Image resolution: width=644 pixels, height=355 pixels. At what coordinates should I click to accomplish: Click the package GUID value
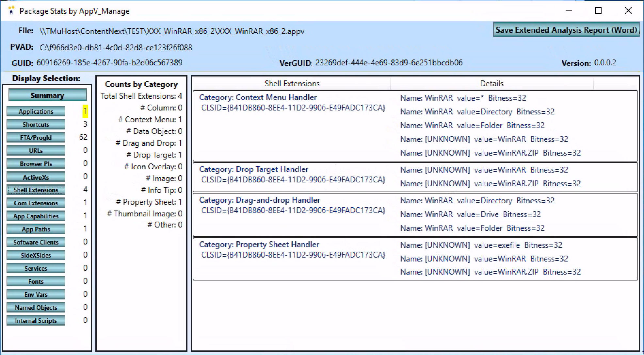(x=109, y=63)
